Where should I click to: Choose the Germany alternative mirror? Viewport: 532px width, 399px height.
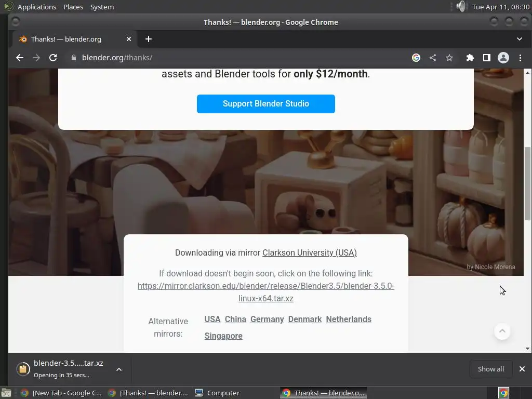click(267, 320)
